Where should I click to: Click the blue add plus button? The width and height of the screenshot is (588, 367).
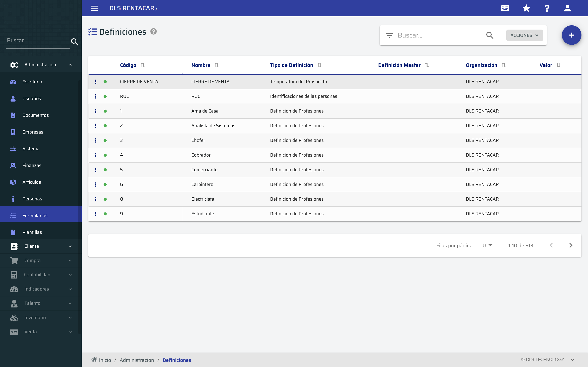click(x=571, y=35)
